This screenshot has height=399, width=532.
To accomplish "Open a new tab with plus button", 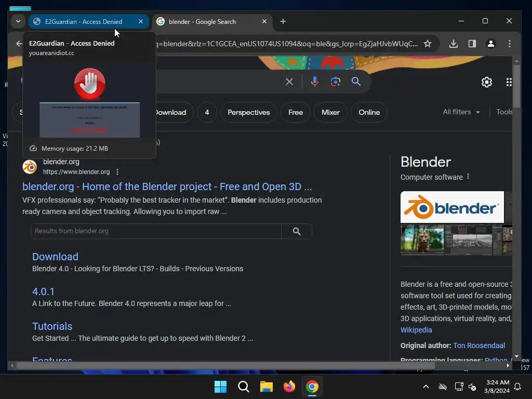I will click(x=283, y=21).
